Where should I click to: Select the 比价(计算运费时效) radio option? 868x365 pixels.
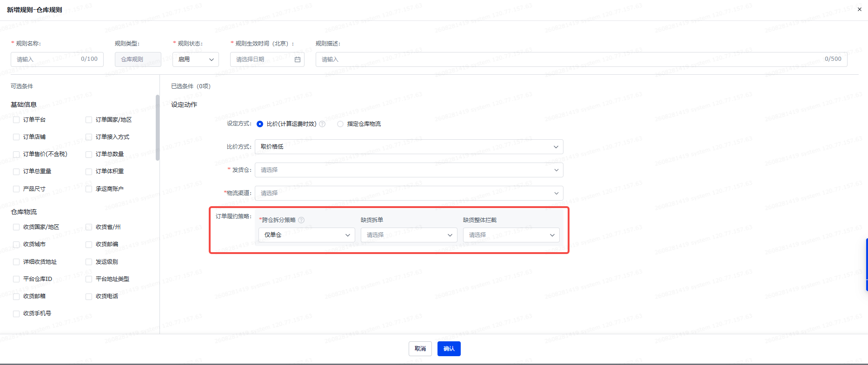(260, 124)
